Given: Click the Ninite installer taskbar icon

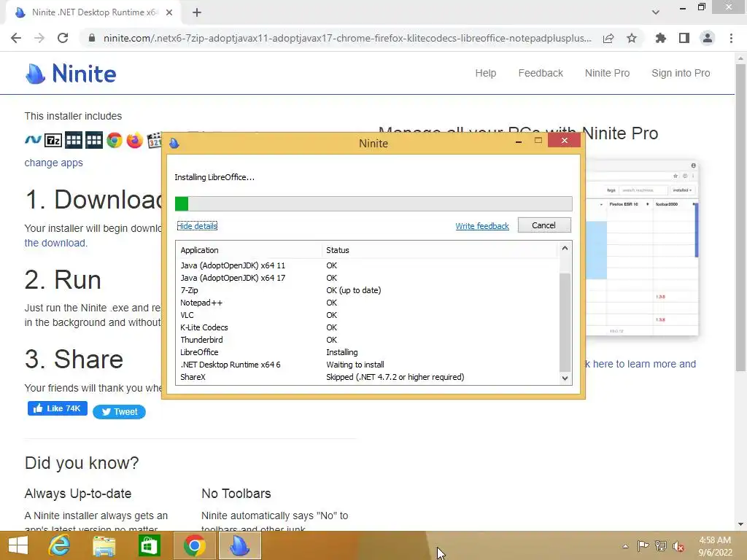Looking at the screenshot, I should click(x=239, y=545).
